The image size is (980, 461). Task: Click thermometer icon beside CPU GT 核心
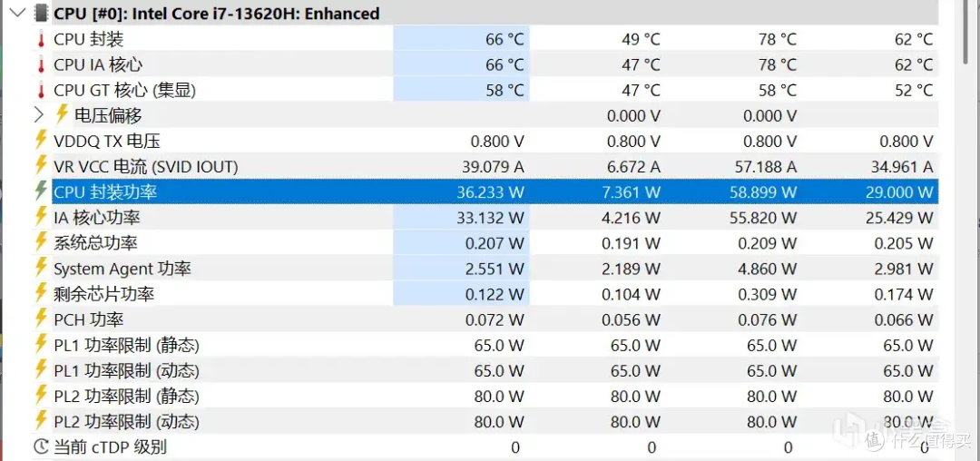tap(41, 91)
